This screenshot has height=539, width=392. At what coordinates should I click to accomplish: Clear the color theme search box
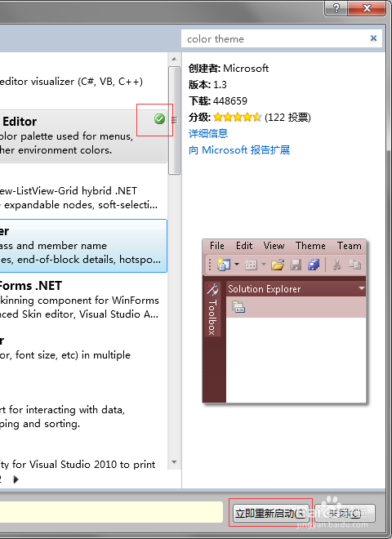click(x=373, y=38)
